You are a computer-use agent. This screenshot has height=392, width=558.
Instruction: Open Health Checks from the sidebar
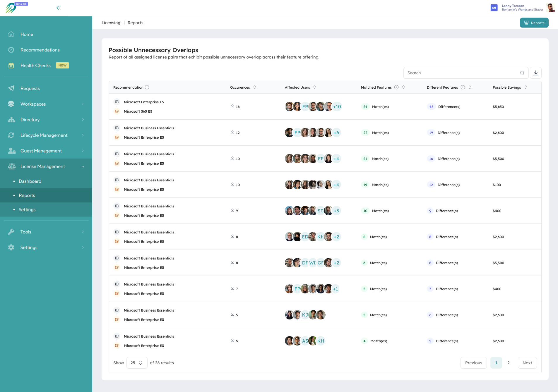35,65
